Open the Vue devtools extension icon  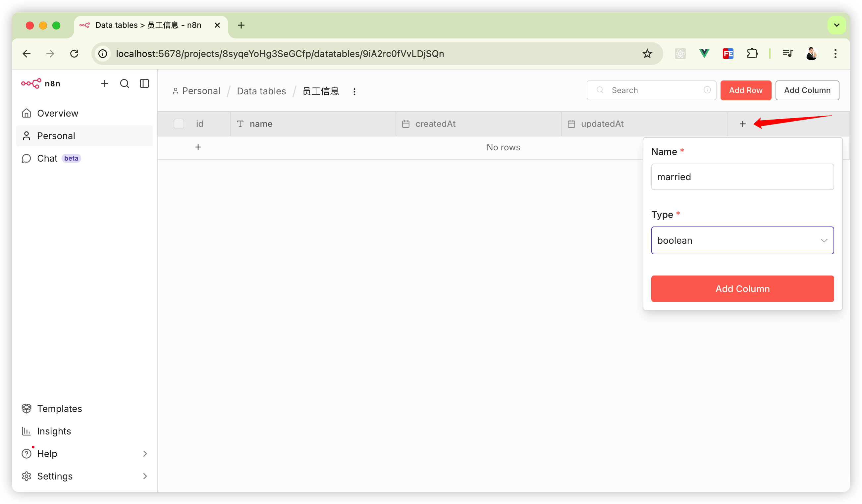click(x=704, y=54)
